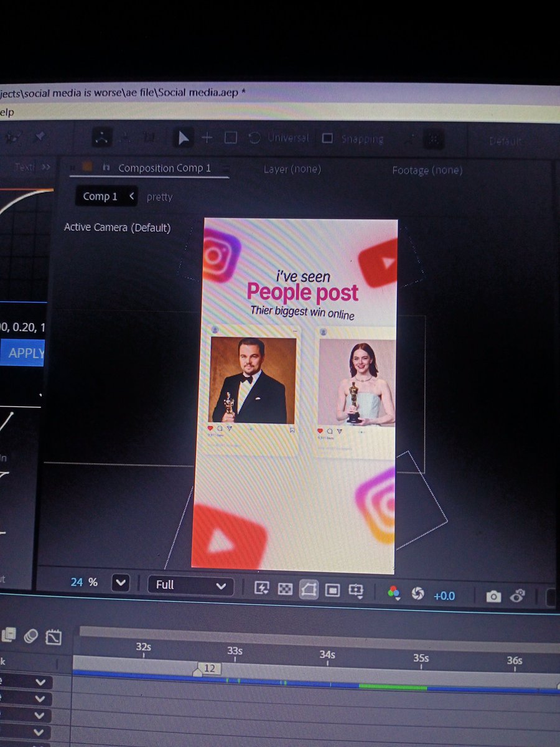Image resolution: width=560 pixels, height=747 pixels.
Task: Choose the Rotation gizmo circular-arrow icon
Action: point(254,139)
